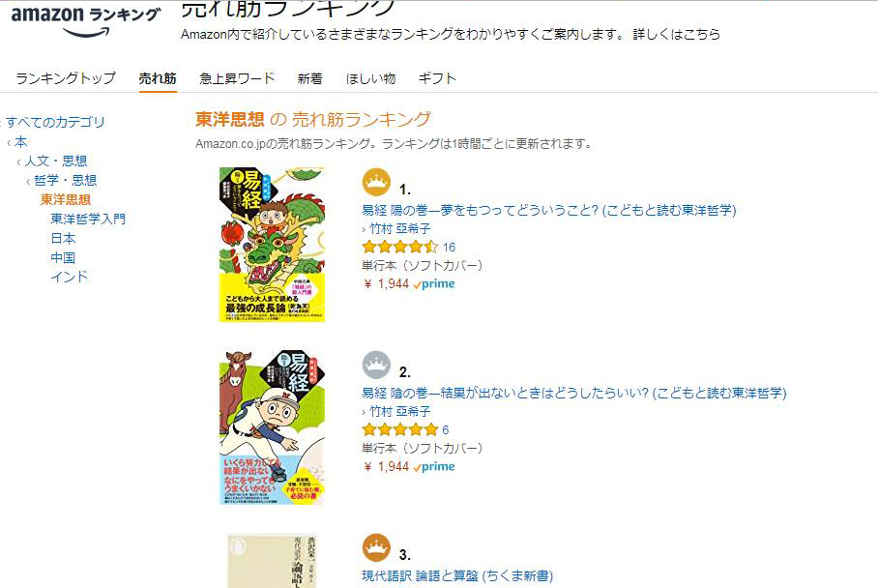Viewport: 878px width, 588px height.
Task: Open the 詳しくはこちら link
Action: click(x=677, y=34)
